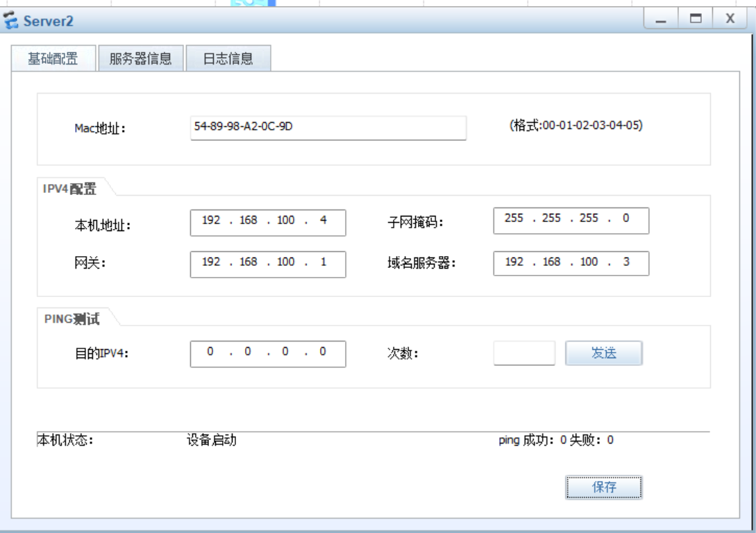756x533 pixels.
Task: Click the IPV4配置 group label
Action: click(69, 189)
